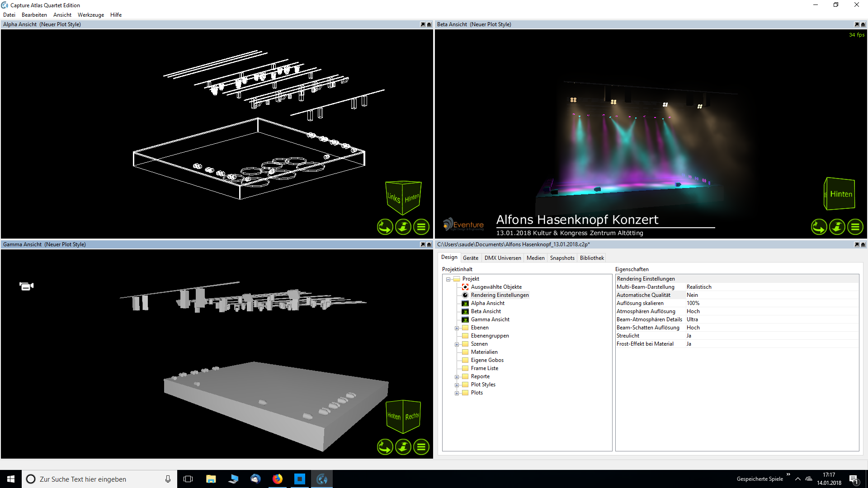The image size is (868, 488).
Task: Click the taskbar search field
Action: click(99, 479)
